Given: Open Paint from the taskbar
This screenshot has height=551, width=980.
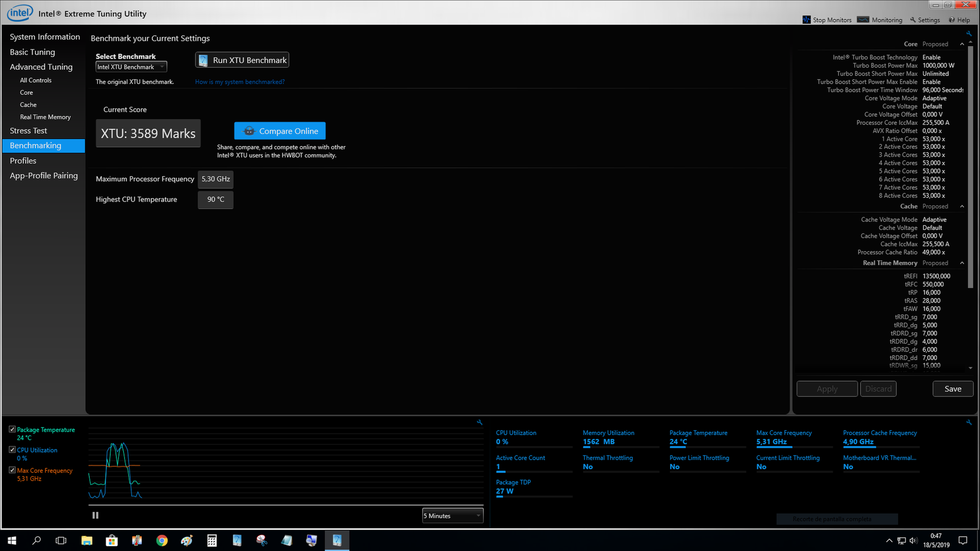Looking at the screenshot, I should click(187, 540).
